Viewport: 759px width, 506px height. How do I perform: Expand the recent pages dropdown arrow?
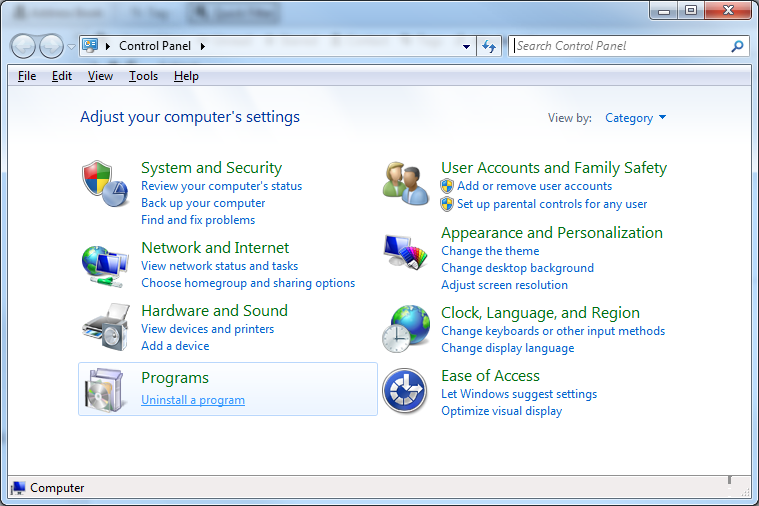(71, 47)
